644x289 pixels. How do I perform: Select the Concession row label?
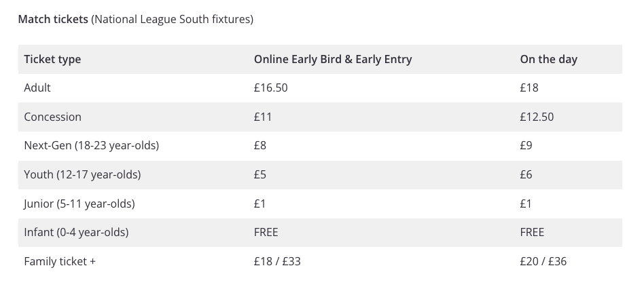(x=52, y=117)
